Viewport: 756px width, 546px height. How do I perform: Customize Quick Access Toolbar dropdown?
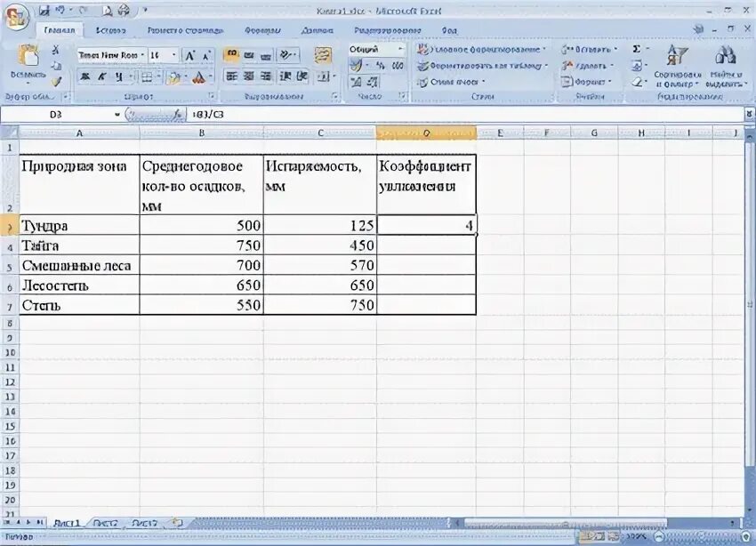point(145,10)
